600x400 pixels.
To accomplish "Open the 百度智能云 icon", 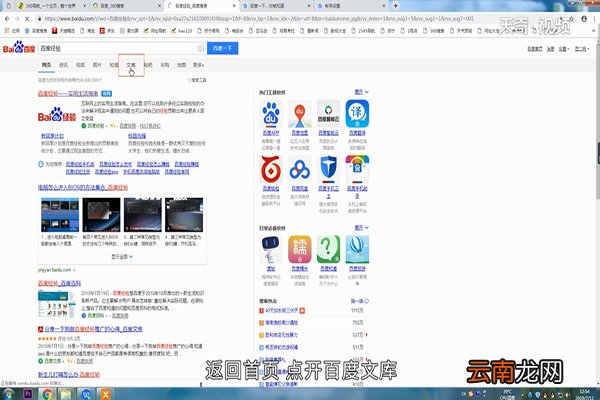I will 328,113.
